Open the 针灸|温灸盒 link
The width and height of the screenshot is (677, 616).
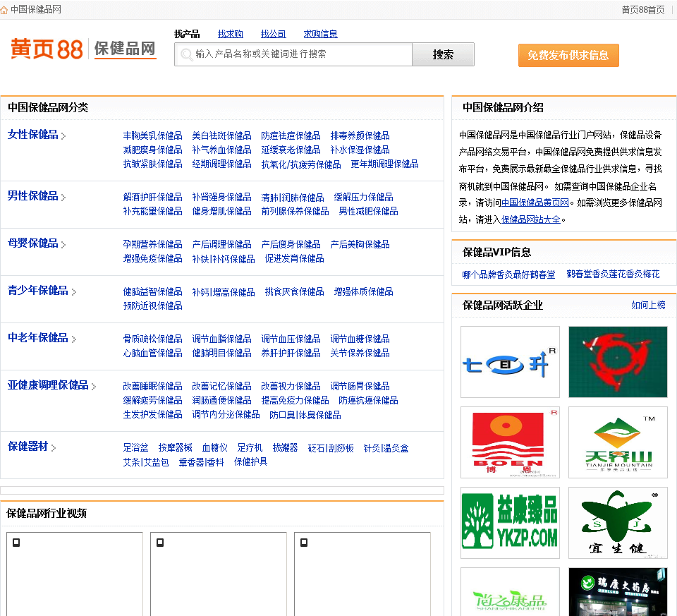(x=386, y=448)
